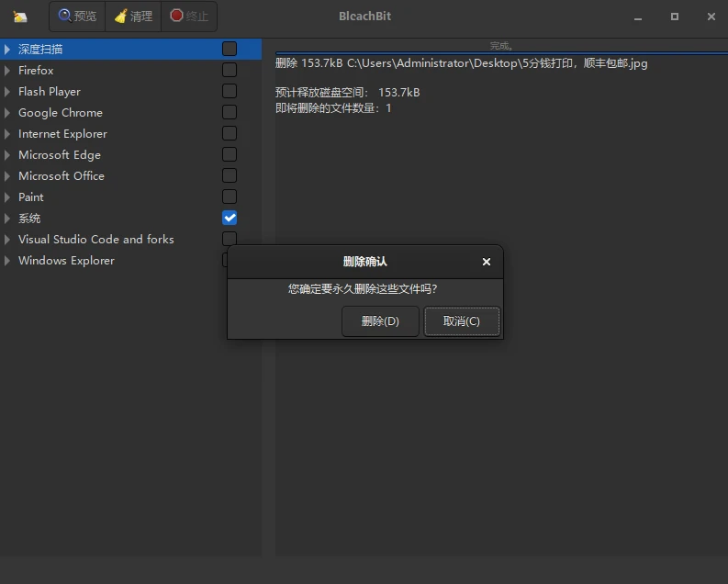Expand the Windows Explorer tree node
The image size is (728, 584).
click(7, 261)
